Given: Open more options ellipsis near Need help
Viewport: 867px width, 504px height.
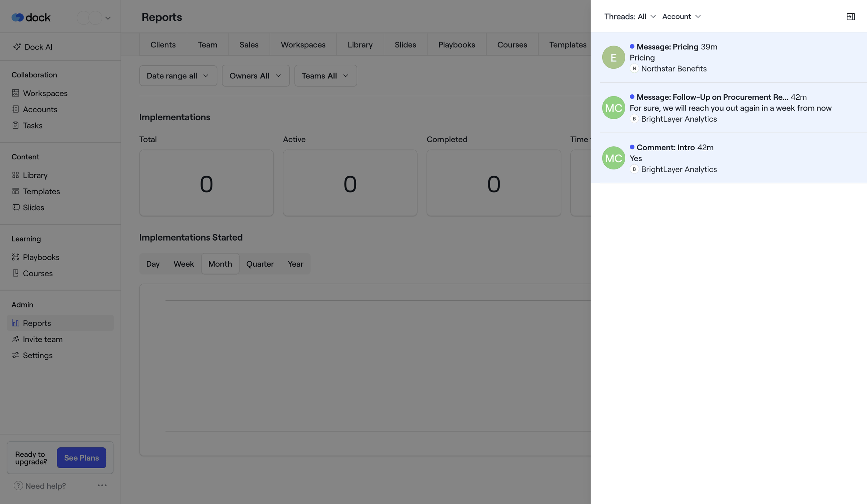Looking at the screenshot, I should click(102, 485).
